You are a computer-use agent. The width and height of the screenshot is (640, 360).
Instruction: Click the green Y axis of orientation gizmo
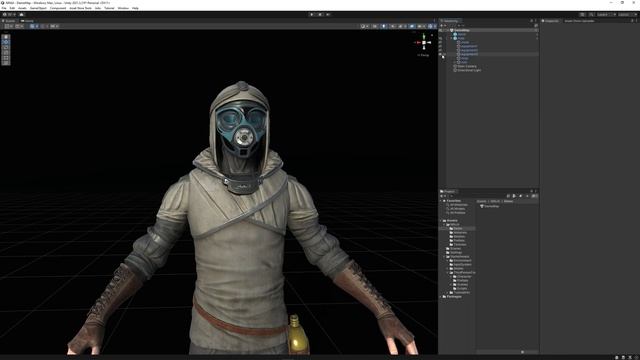424,36
